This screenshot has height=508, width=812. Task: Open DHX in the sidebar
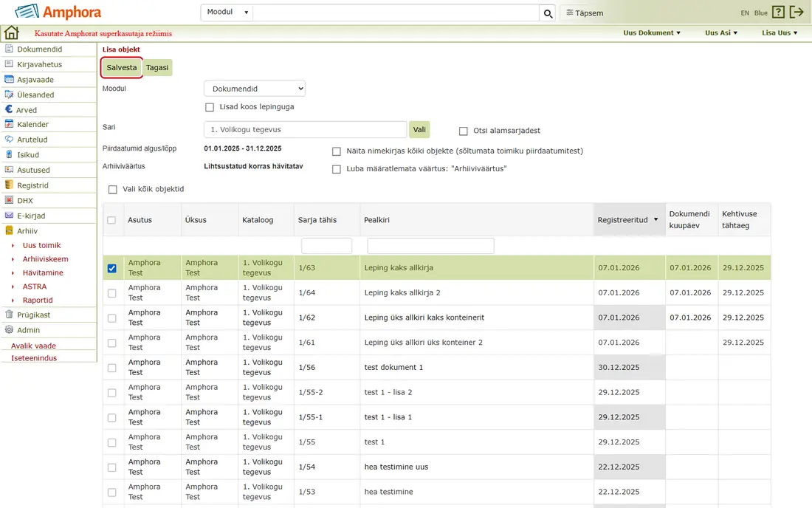click(25, 200)
